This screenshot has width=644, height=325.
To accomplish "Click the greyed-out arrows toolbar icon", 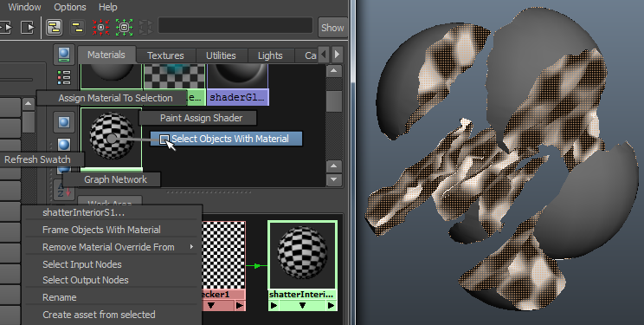I will tap(145, 27).
